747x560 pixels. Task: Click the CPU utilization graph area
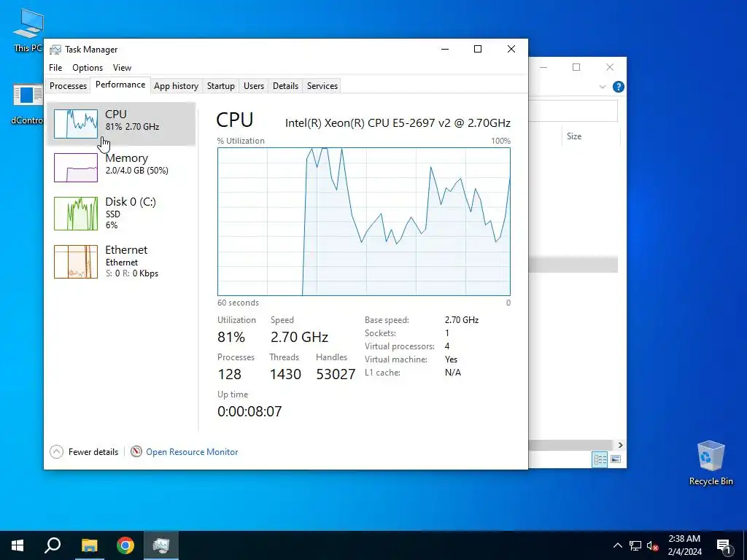coord(364,222)
